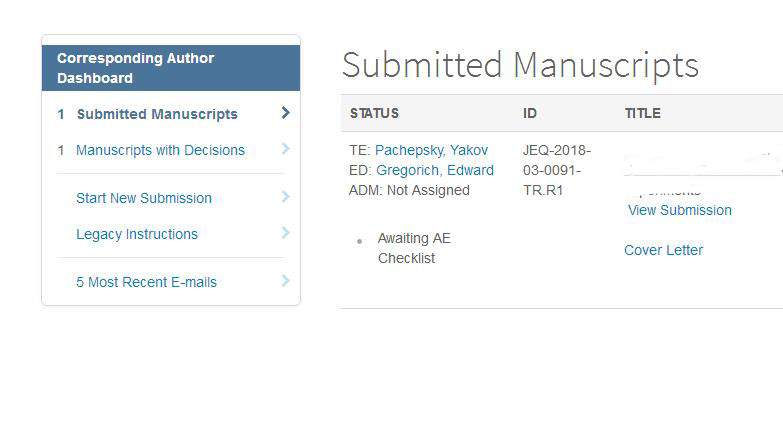The height and width of the screenshot is (438, 783).
Task: Click the View Submission link
Action: click(680, 210)
